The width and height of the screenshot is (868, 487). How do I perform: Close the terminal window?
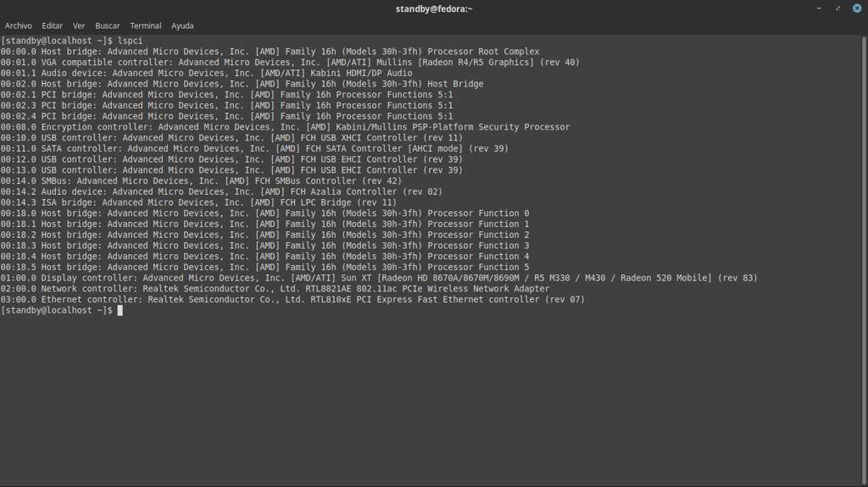[855, 8]
